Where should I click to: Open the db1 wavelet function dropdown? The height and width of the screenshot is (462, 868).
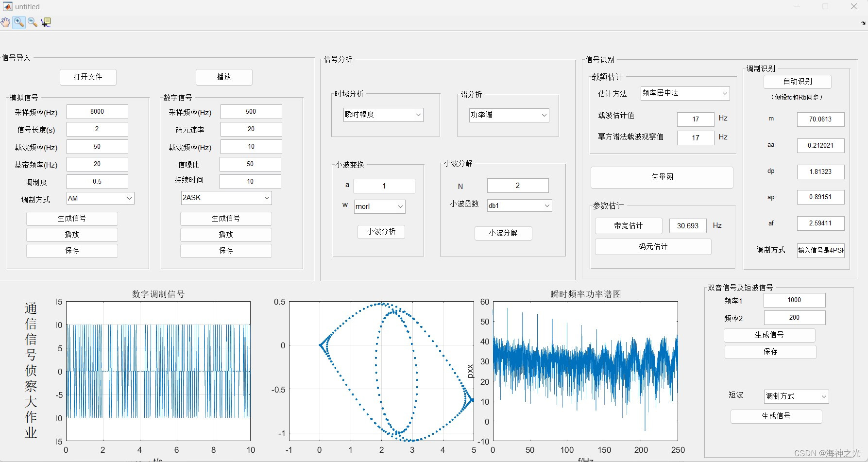pyautogui.click(x=519, y=205)
